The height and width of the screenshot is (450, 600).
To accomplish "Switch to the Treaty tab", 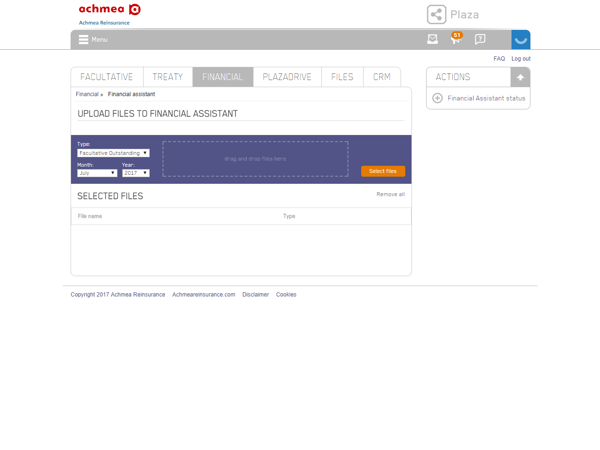I will click(168, 77).
